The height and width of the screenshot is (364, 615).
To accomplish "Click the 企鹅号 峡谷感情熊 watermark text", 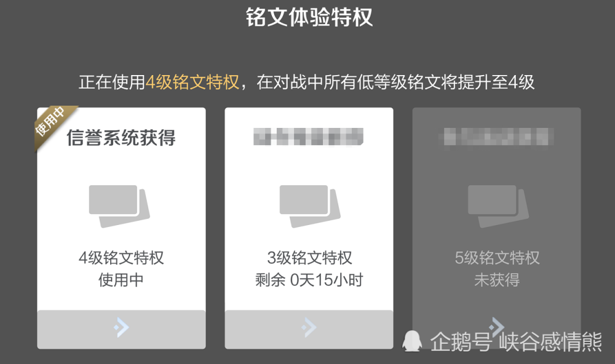I will point(516,342).
